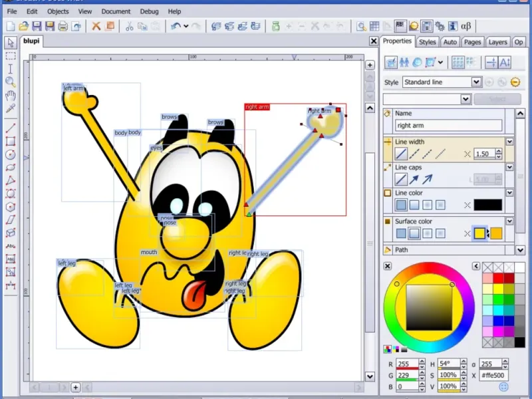Select the arrow selection tool
Viewport: 532px width, 399px height.
(x=11, y=43)
